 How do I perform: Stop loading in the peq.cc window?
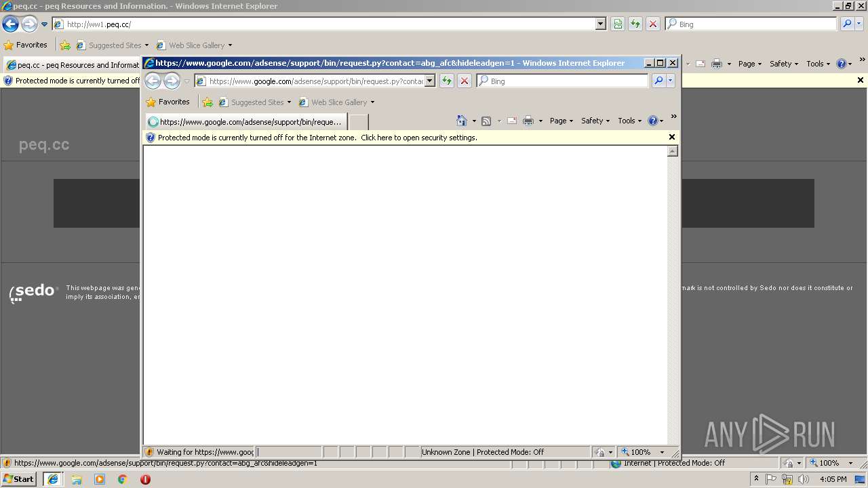pyautogui.click(x=653, y=24)
